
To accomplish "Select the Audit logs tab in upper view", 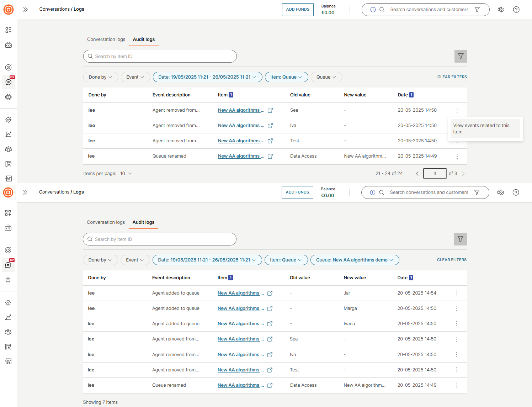I will point(144,39).
